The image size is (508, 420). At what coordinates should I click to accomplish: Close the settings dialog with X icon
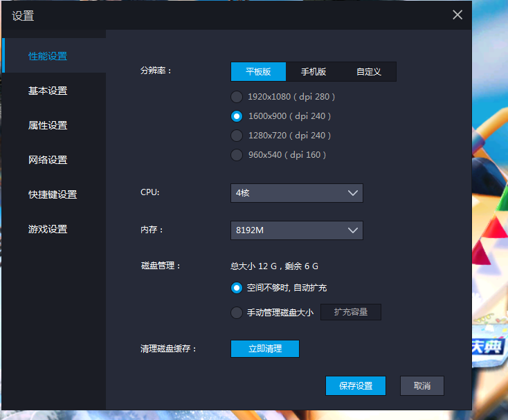coord(457,15)
